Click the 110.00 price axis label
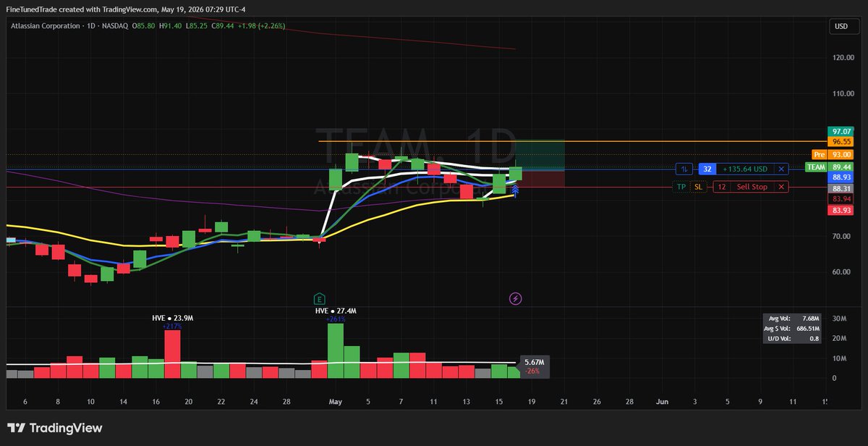The width and height of the screenshot is (868, 446). pos(843,93)
